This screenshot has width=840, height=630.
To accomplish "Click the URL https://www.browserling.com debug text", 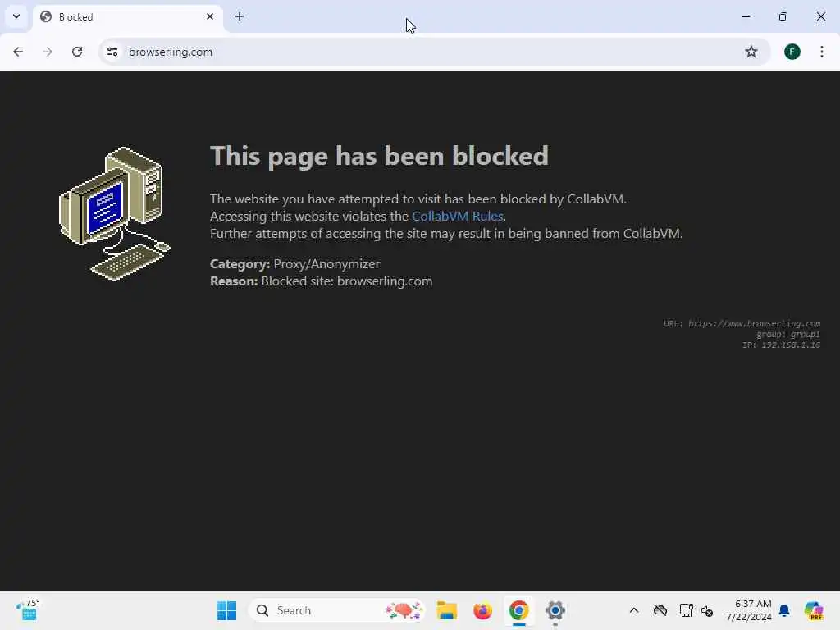I will coord(742,323).
